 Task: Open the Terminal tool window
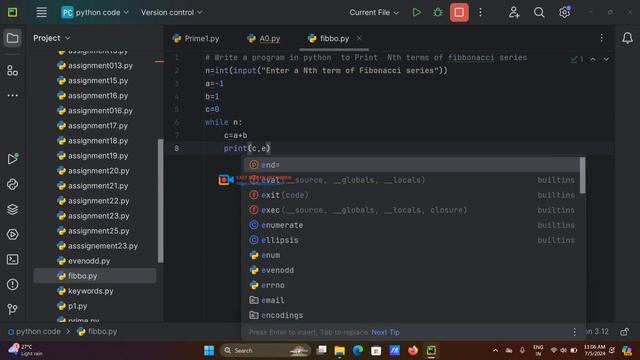12,259
